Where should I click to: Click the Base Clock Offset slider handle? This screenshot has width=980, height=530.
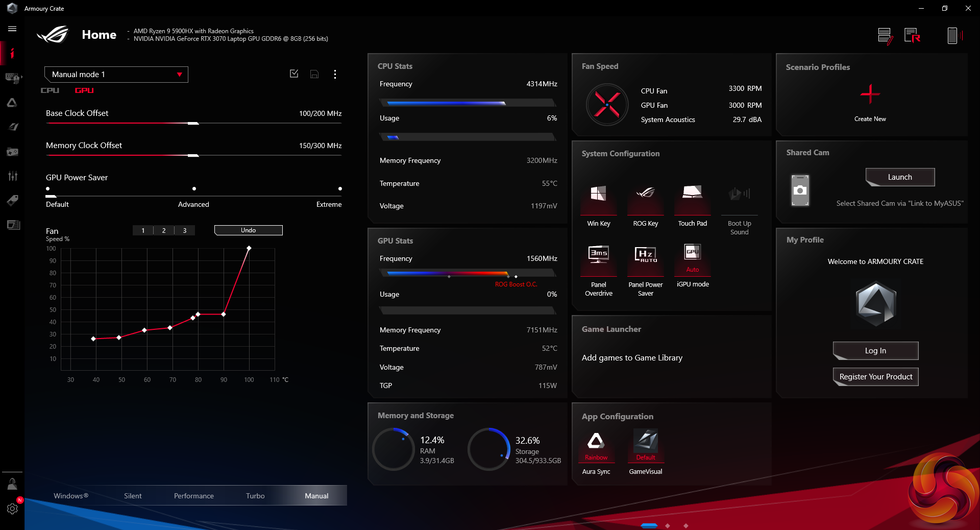coord(193,124)
